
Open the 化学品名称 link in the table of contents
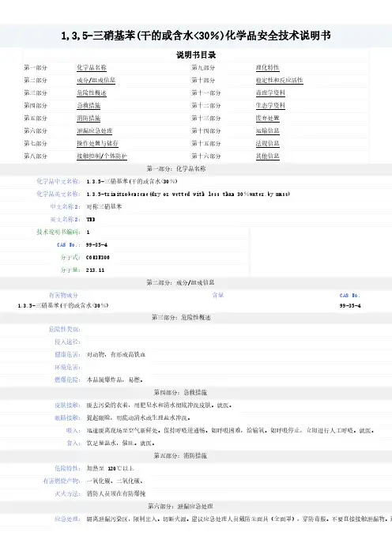pyautogui.click(x=91, y=67)
